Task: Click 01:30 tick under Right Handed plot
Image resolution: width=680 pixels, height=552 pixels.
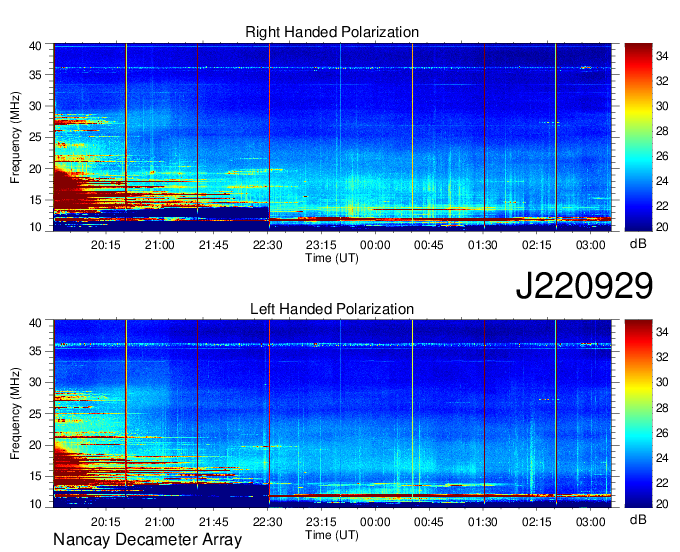Action: (483, 245)
